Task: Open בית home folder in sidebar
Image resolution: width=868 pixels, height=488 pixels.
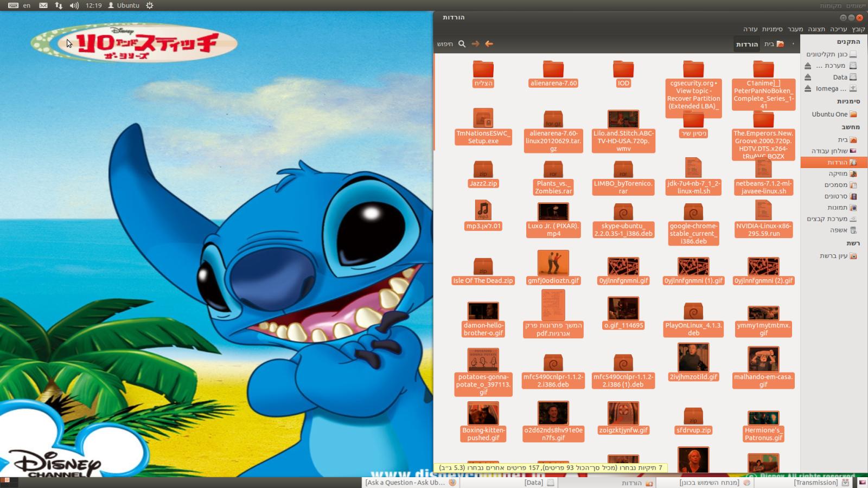Action: coord(834,140)
